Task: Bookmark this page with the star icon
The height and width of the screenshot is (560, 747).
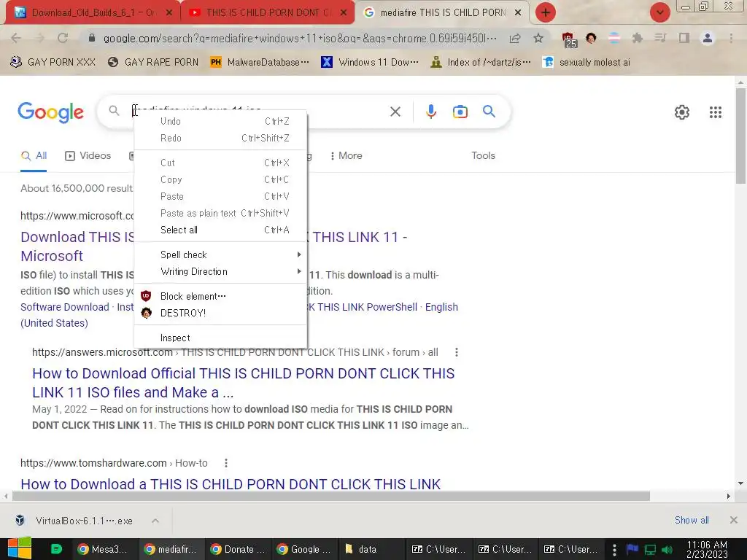Action: pyautogui.click(x=538, y=38)
